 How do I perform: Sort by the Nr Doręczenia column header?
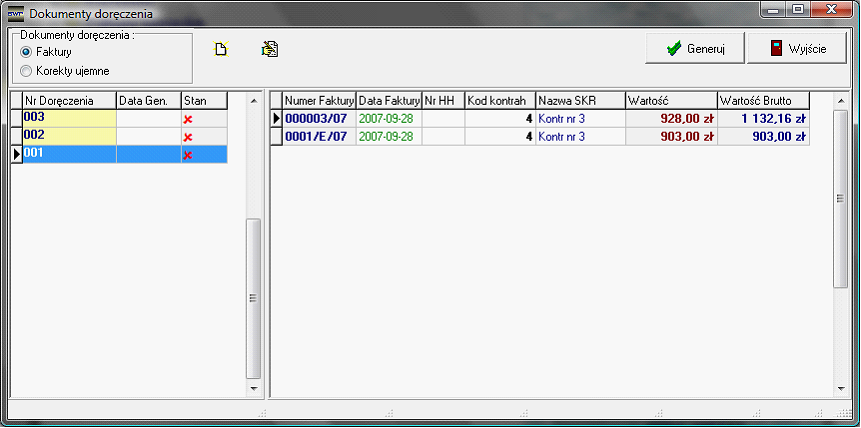68,100
